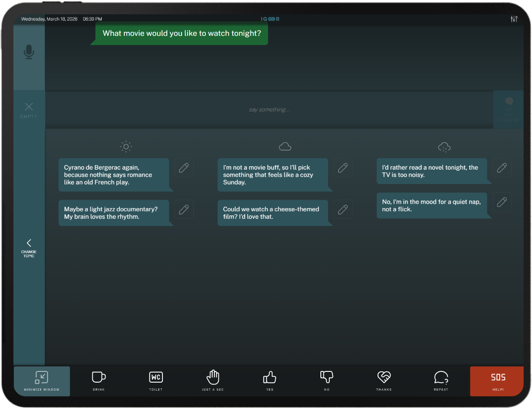This screenshot has height=409, width=532.
Task: Click the SOS Help button
Action: click(x=497, y=381)
